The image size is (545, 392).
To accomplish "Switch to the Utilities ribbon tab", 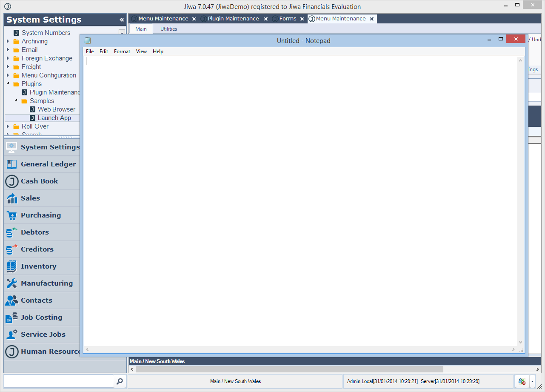I will coord(168,29).
